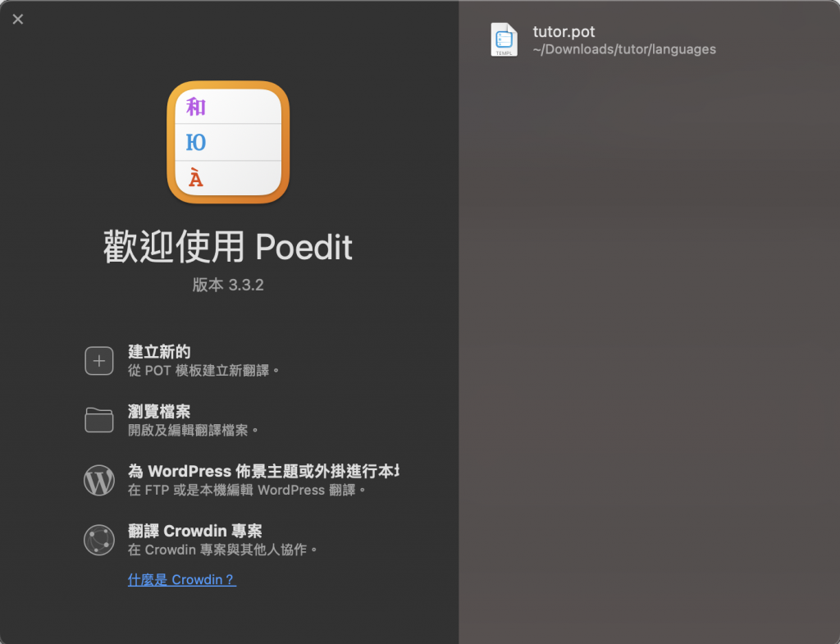Click the 歡迎使用 Poedit heading
The height and width of the screenshot is (644, 840).
click(228, 247)
